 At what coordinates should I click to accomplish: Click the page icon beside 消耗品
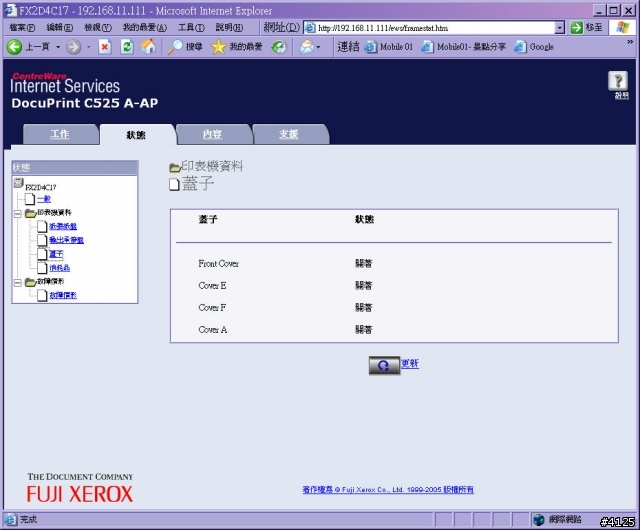[42, 268]
